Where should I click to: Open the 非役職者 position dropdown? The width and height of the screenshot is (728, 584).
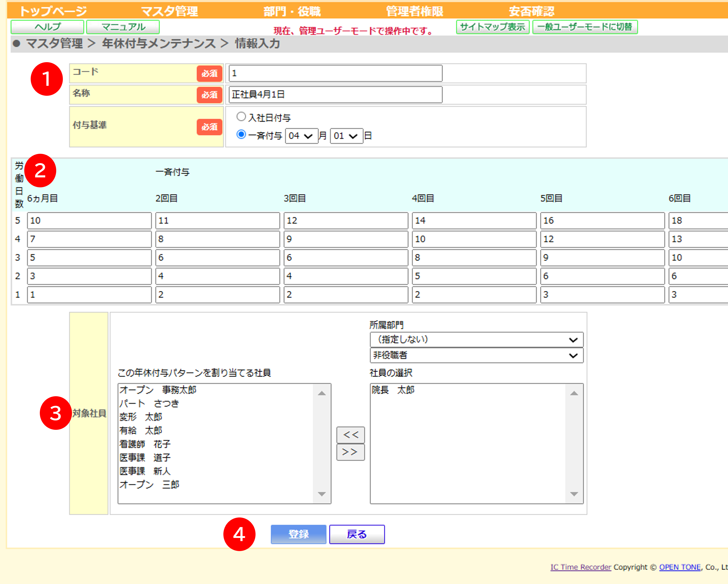point(476,355)
